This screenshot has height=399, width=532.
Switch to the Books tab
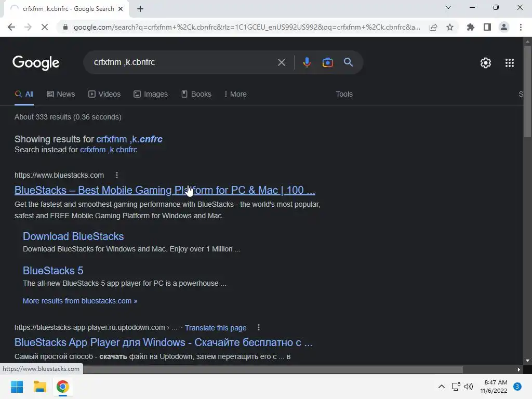196,94
